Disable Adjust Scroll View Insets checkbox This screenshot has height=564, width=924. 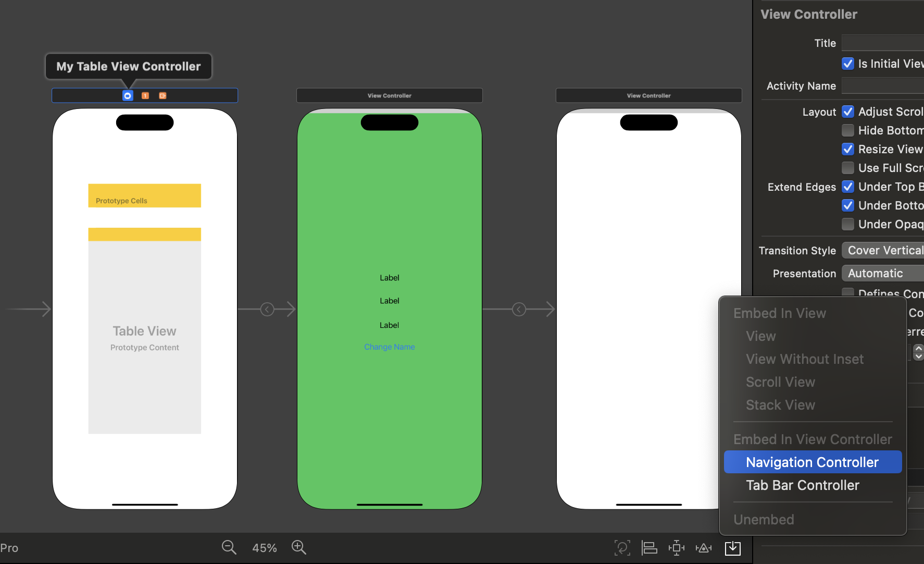(x=848, y=112)
